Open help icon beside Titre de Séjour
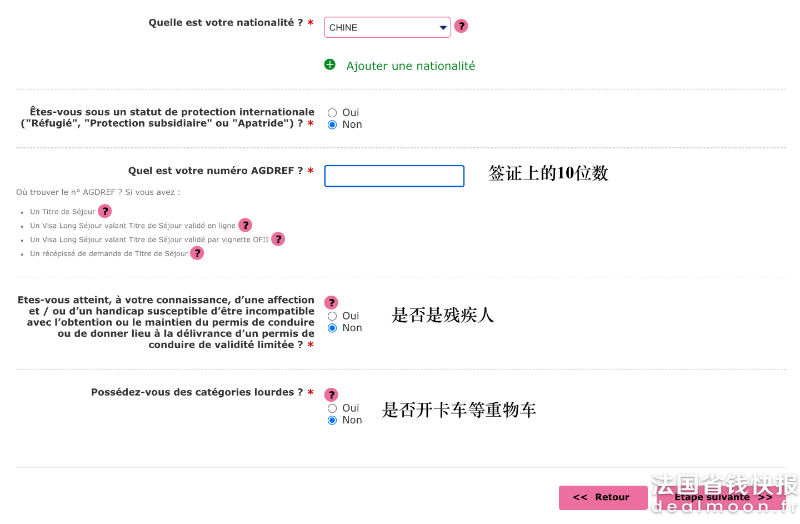This screenshot has width=800, height=524. coord(105,211)
